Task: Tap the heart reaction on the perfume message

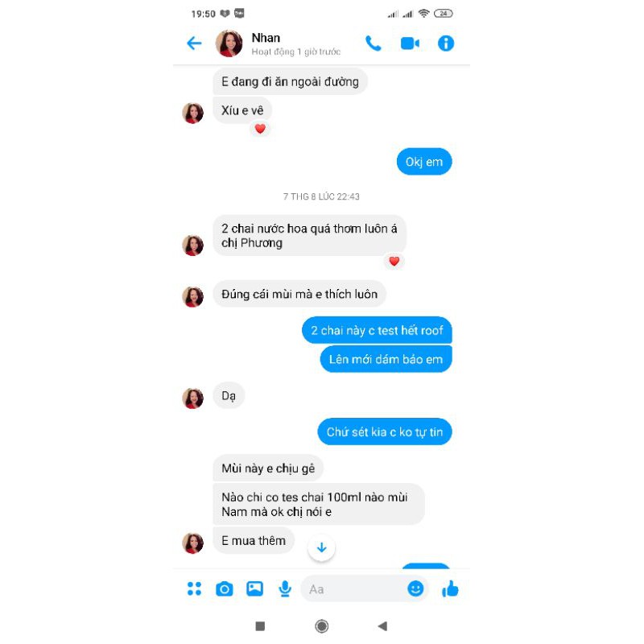Action: pos(394,261)
